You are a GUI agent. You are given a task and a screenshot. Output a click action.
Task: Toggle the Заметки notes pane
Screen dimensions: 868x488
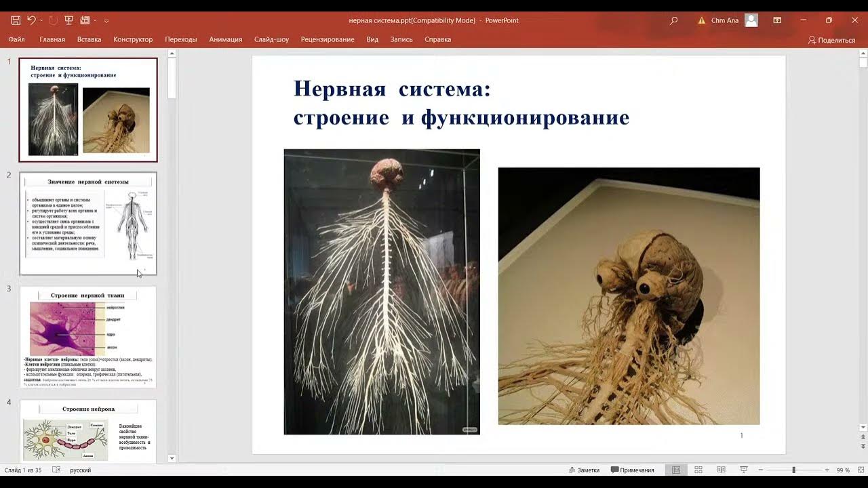(584, 470)
